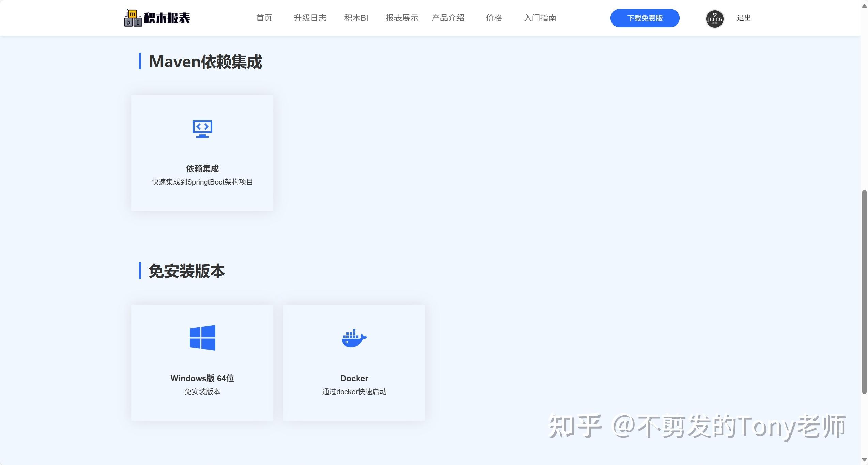Click the Docker whale icon

pyautogui.click(x=354, y=338)
